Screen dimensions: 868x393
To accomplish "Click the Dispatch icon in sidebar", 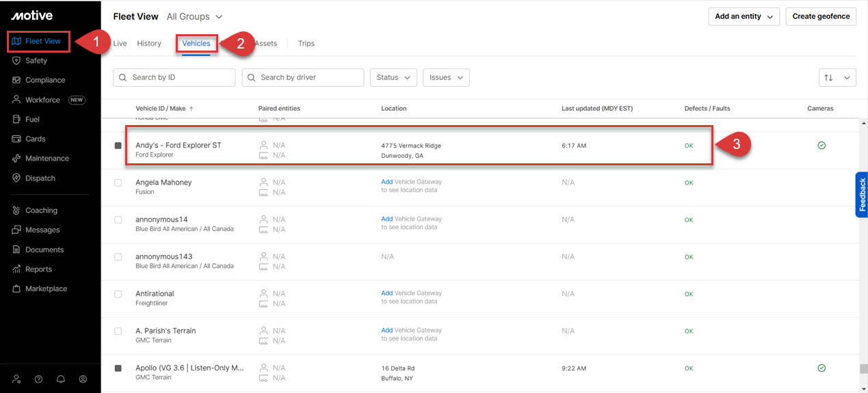I will pos(16,178).
